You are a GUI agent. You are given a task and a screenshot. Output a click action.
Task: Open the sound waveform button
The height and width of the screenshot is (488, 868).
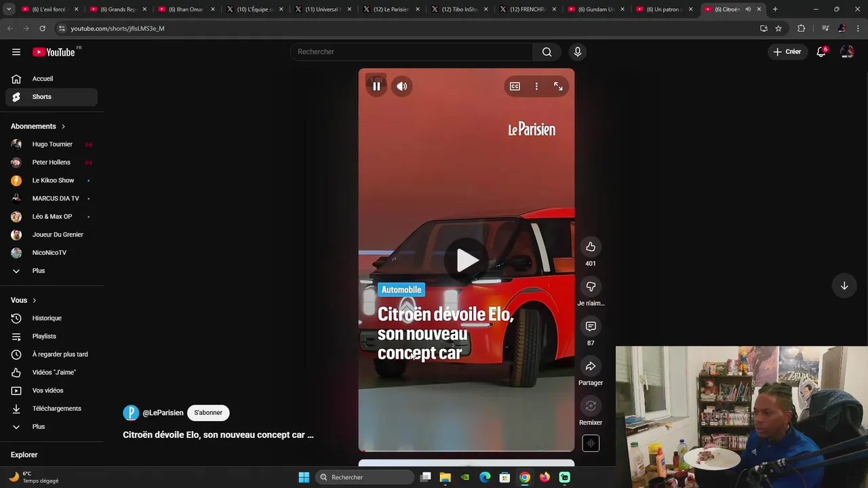[591, 443]
